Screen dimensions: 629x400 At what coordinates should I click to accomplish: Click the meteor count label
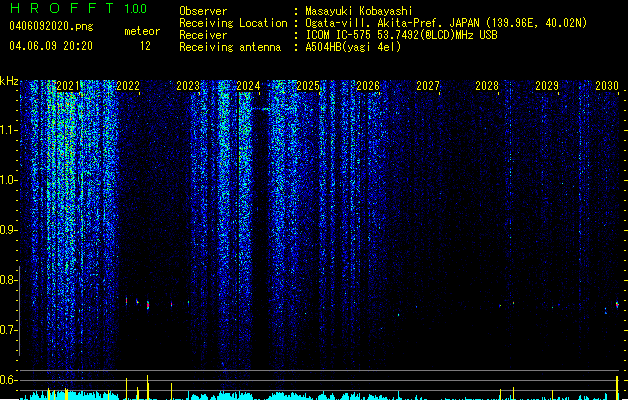(x=142, y=31)
